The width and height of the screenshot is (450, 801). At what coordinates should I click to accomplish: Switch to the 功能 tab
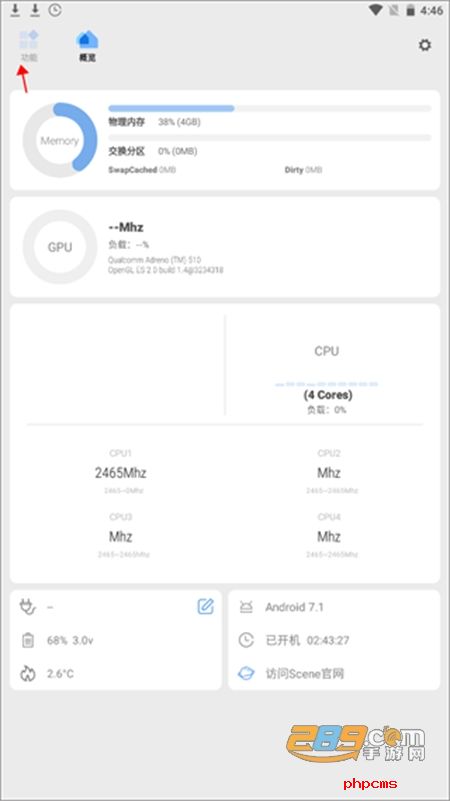coord(29,46)
